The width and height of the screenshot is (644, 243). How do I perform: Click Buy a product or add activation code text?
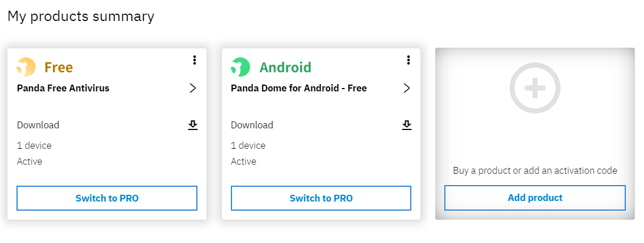[x=534, y=170]
